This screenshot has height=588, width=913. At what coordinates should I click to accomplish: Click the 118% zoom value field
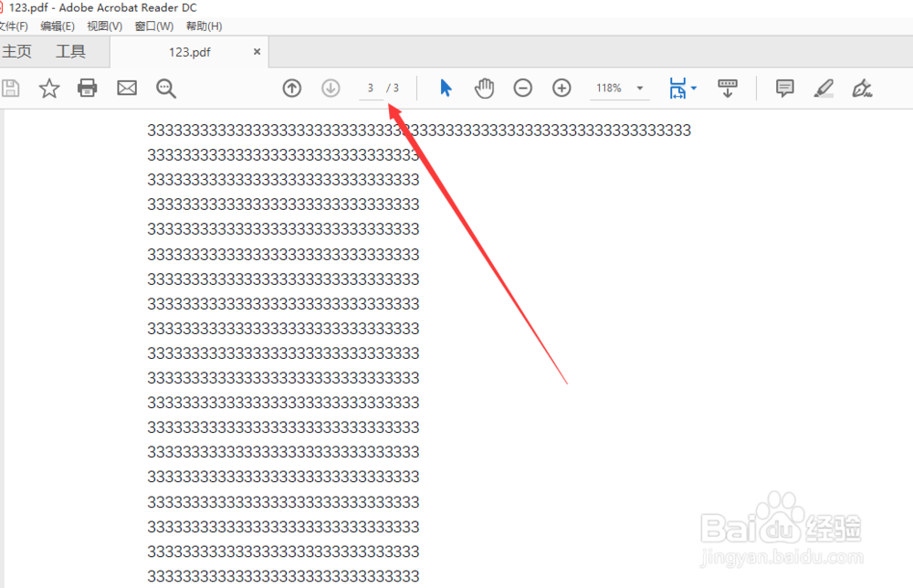(609, 88)
